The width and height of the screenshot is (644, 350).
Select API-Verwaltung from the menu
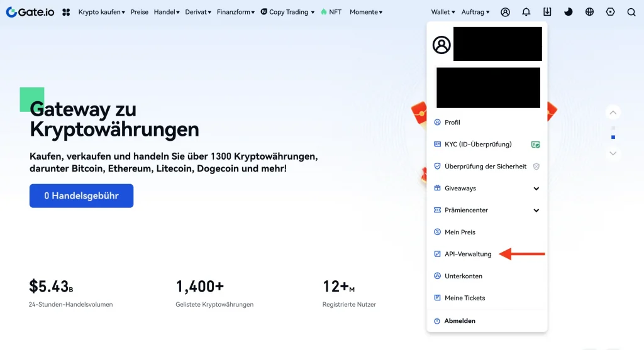coord(467,254)
